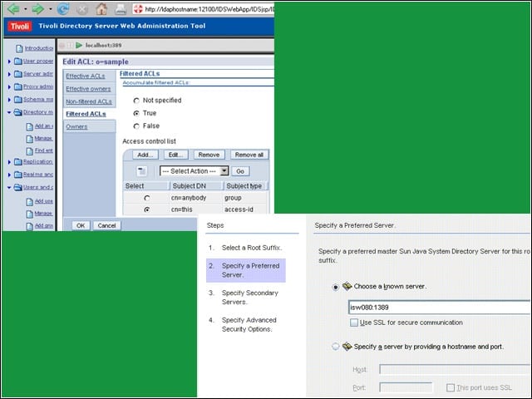This screenshot has height=399, width=532.
Task: Click the Realms and templates folder icon
Action: tap(18, 175)
